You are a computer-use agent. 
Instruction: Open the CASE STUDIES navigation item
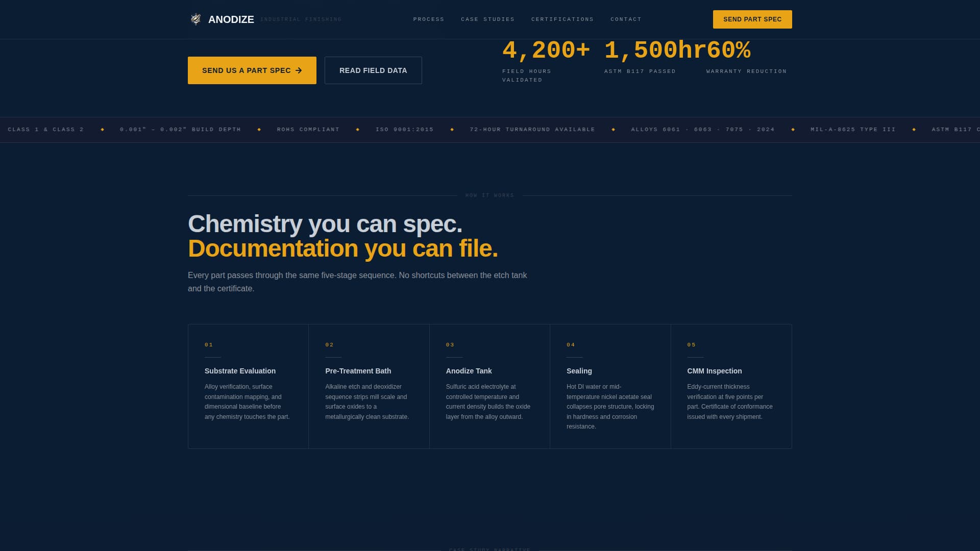tap(487, 19)
